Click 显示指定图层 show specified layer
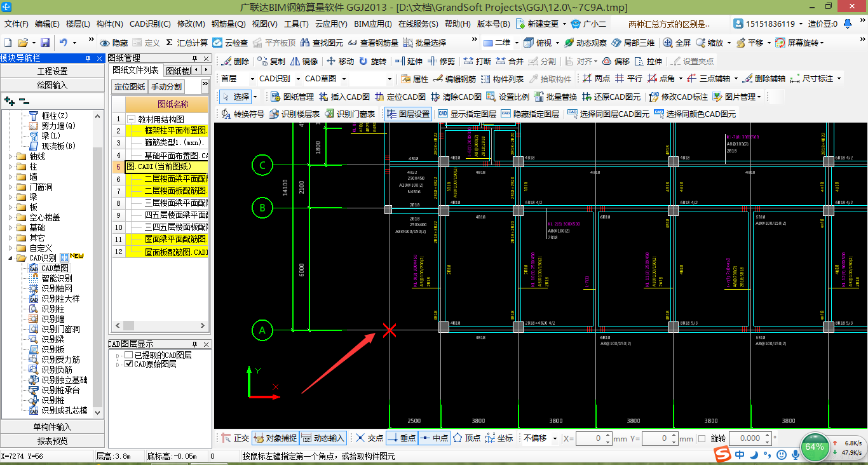 coord(466,114)
